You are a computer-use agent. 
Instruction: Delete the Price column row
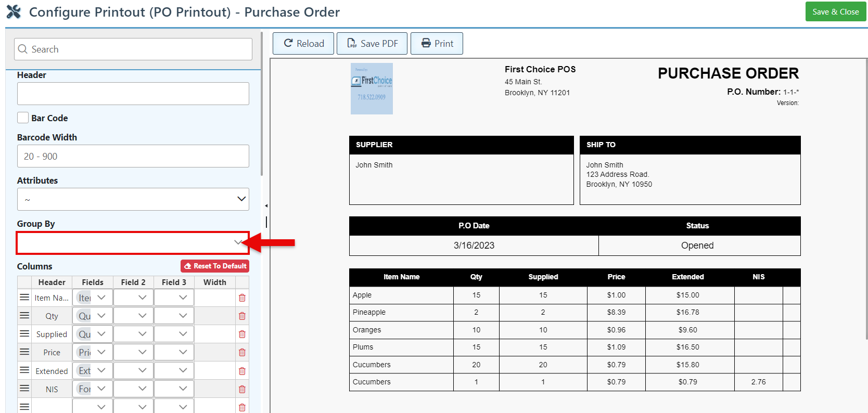pos(242,353)
